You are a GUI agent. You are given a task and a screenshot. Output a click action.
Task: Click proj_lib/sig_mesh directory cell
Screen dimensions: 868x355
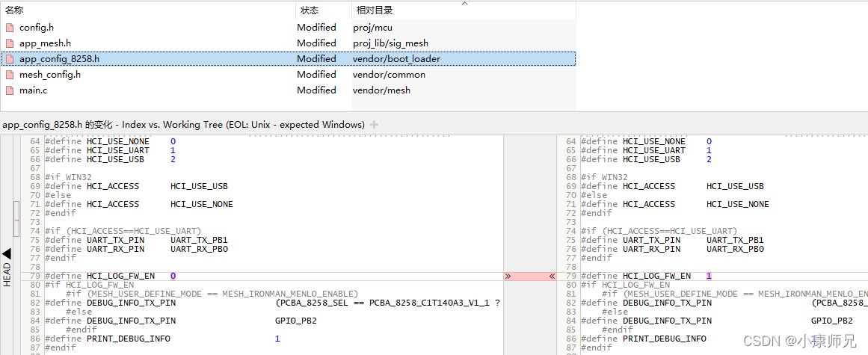[390, 43]
